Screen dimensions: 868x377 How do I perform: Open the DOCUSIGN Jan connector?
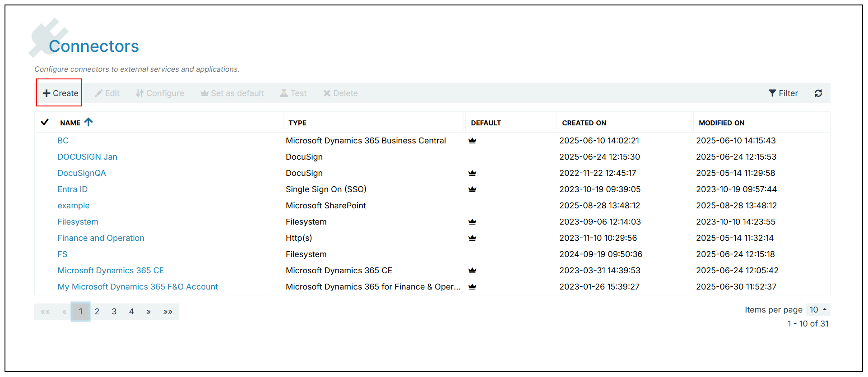pos(88,157)
